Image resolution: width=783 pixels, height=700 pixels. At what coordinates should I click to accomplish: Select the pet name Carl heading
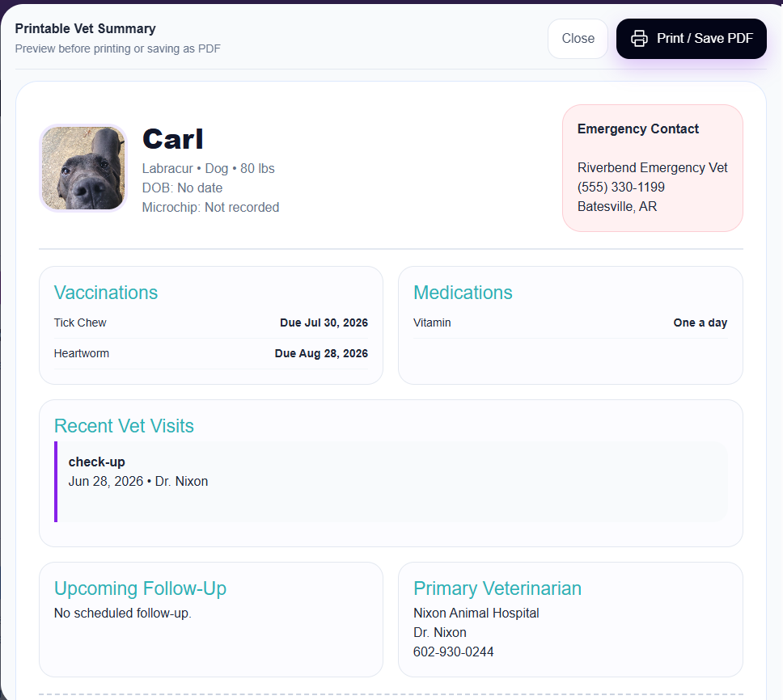pyautogui.click(x=173, y=139)
